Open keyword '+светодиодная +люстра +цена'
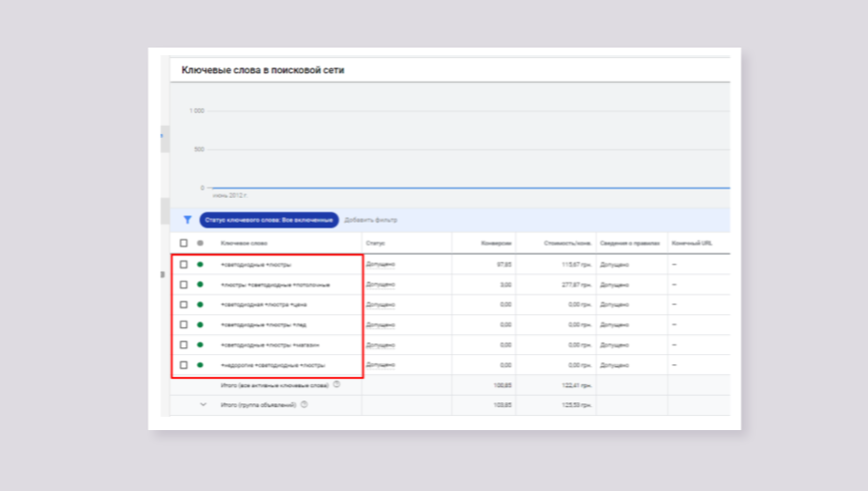This screenshot has width=868, height=491. click(264, 304)
